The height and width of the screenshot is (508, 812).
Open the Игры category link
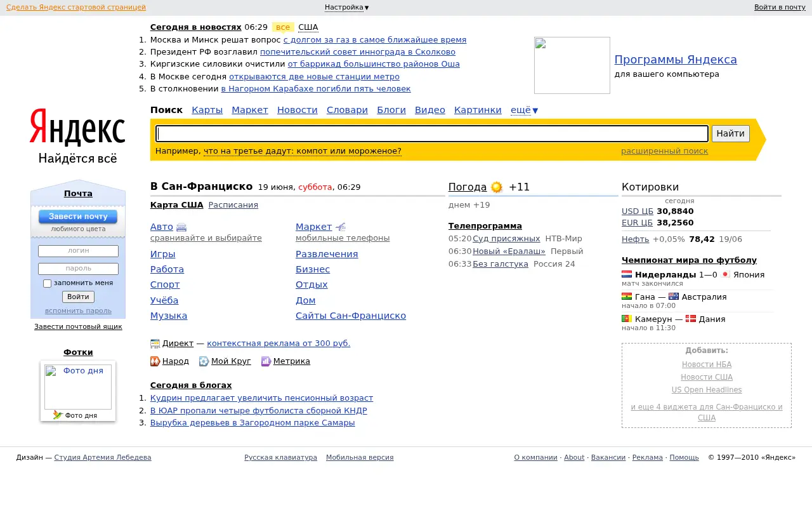tap(163, 254)
